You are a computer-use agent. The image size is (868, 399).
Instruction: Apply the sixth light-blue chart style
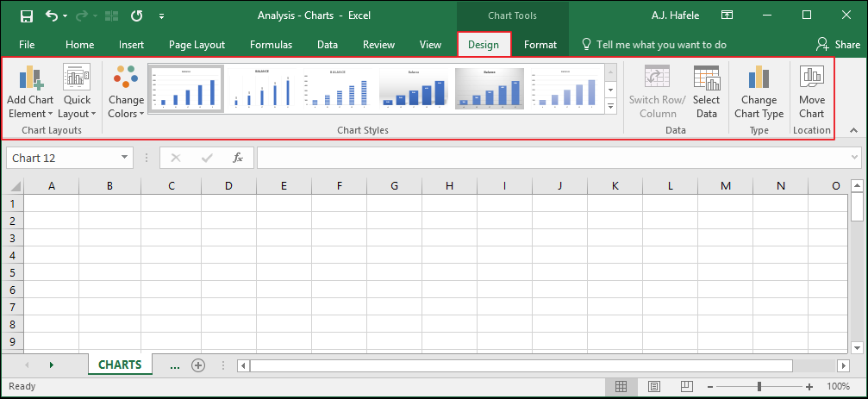pyautogui.click(x=565, y=89)
